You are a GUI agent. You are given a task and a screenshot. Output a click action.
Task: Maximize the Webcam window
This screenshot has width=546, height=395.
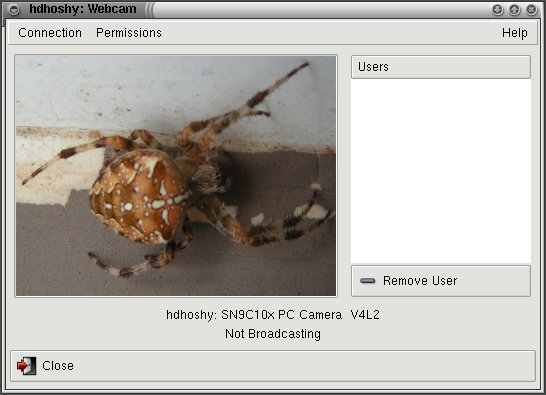[514, 10]
